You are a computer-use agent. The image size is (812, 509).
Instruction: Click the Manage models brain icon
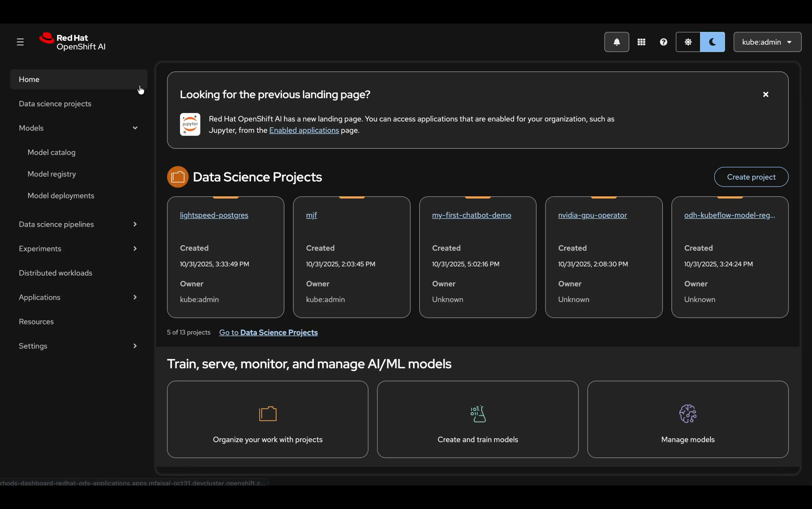click(x=687, y=413)
